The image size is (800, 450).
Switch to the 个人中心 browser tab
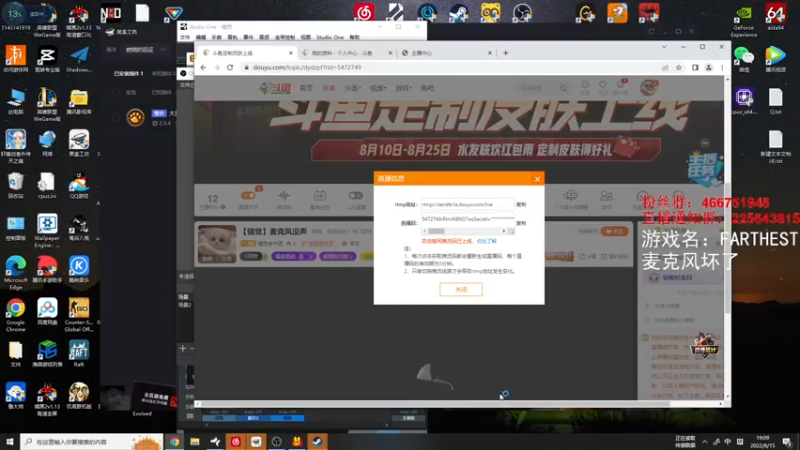click(347, 53)
